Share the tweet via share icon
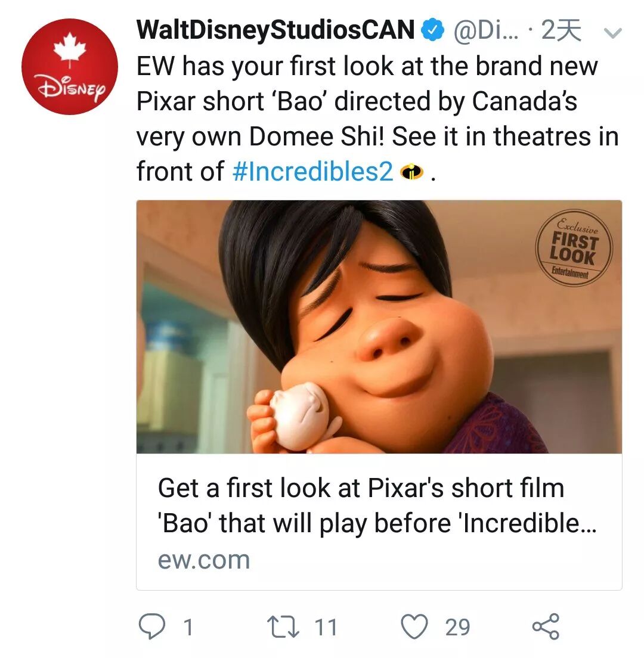This screenshot has width=644, height=658. 546,626
